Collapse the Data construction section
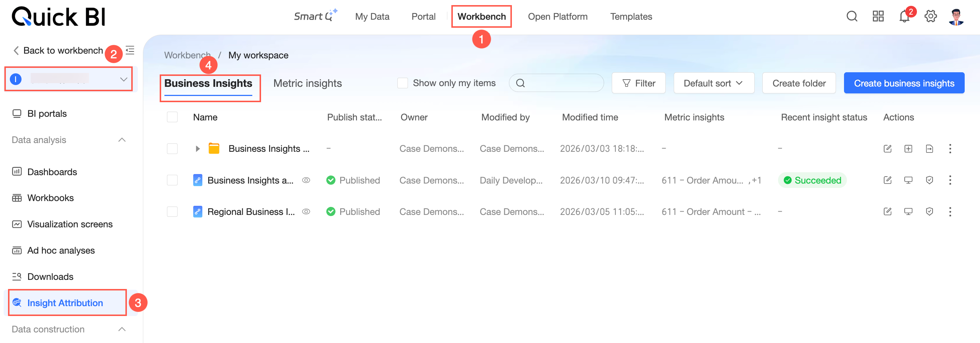 coord(122,329)
